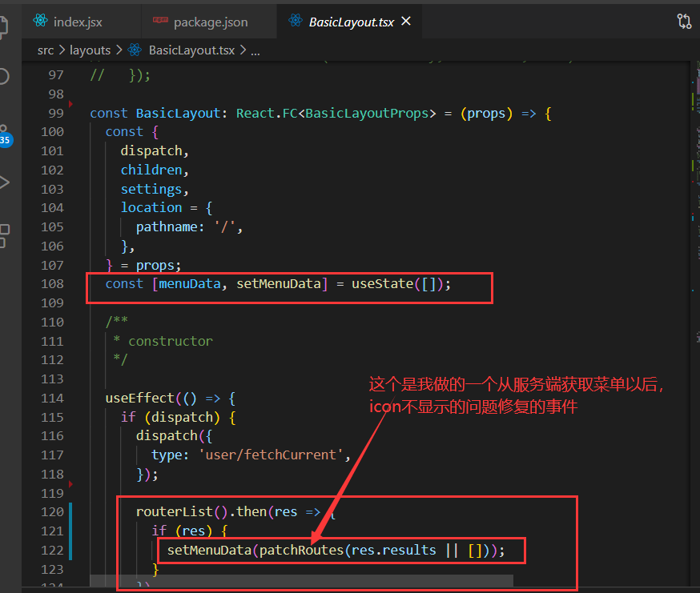The width and height of the screenshot is (700, 593).
Task: Click the word settings on line 103
Action: (151, 189)
